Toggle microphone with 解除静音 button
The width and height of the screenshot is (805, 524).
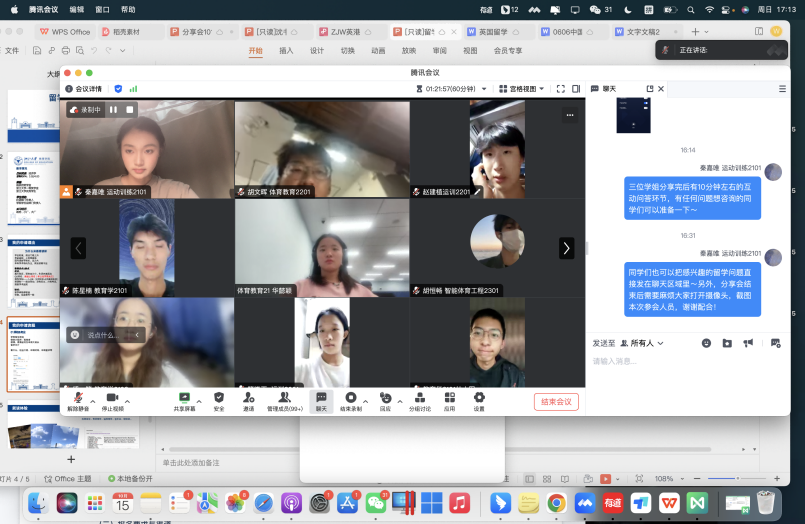(x=77, y=398)
